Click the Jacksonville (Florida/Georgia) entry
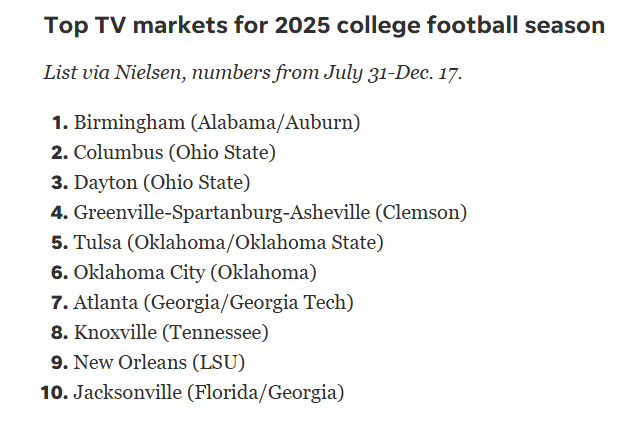The height and width of the screenshot is (429, 635). click(208, 393)
